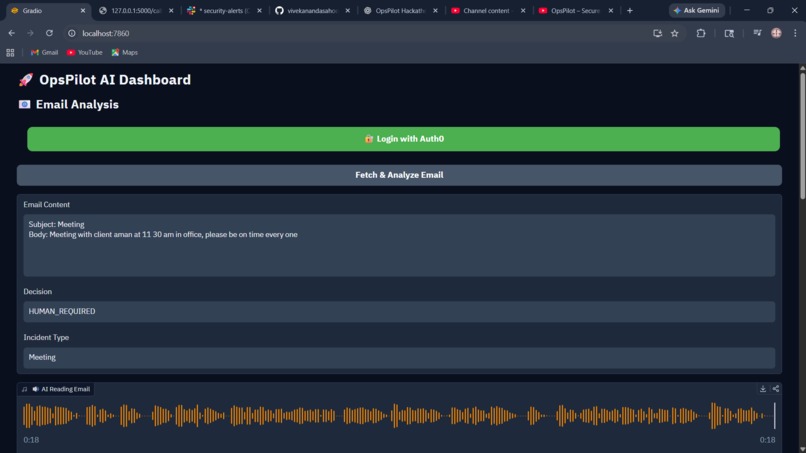Screen dimensions: 806x453
Task: Open the Maps bookmark
Action: [x=124, y=52]
